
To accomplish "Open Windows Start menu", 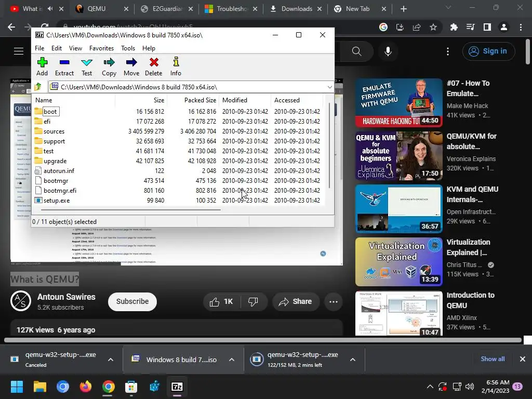I will tap(17, 387).
